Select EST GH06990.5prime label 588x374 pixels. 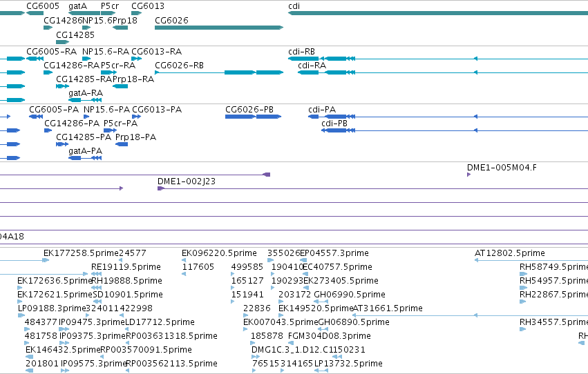tap(350, 295)
